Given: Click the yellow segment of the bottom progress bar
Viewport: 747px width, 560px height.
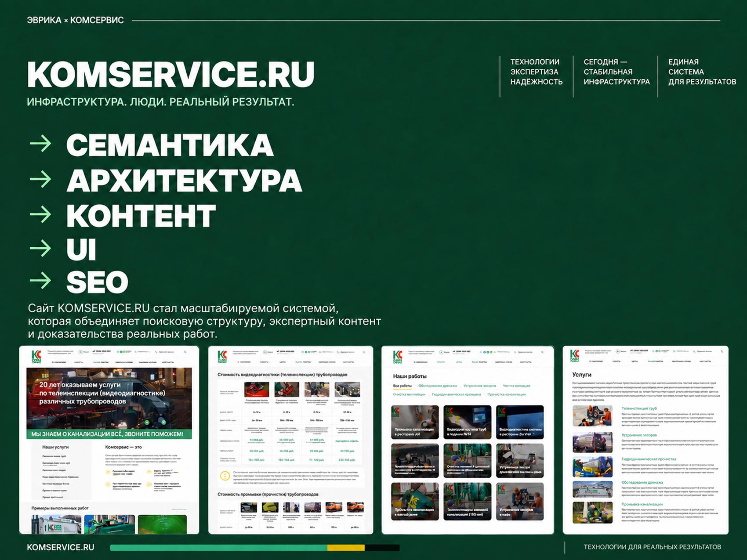Looking at the screenshot, I should point(346,548).
